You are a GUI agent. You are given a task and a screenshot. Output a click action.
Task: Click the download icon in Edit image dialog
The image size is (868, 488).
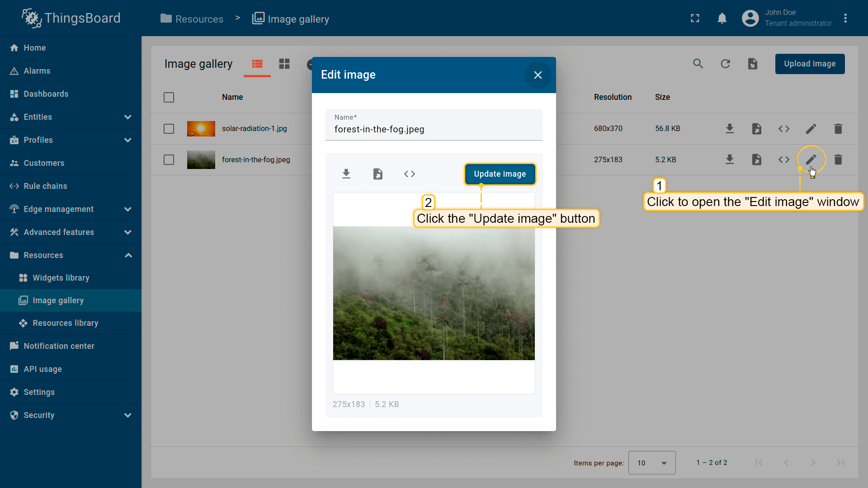(x=346, y=174)
